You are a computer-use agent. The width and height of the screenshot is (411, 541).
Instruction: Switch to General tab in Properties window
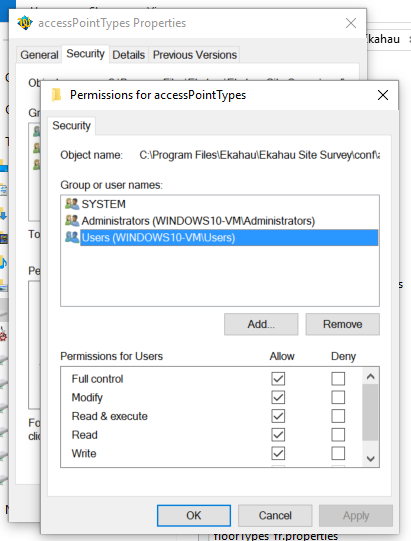click(x=39, y=55)
